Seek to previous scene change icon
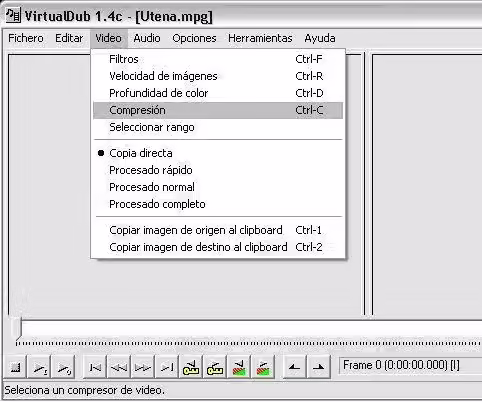This screenshot has height=402, width=482. coord(239,367)
